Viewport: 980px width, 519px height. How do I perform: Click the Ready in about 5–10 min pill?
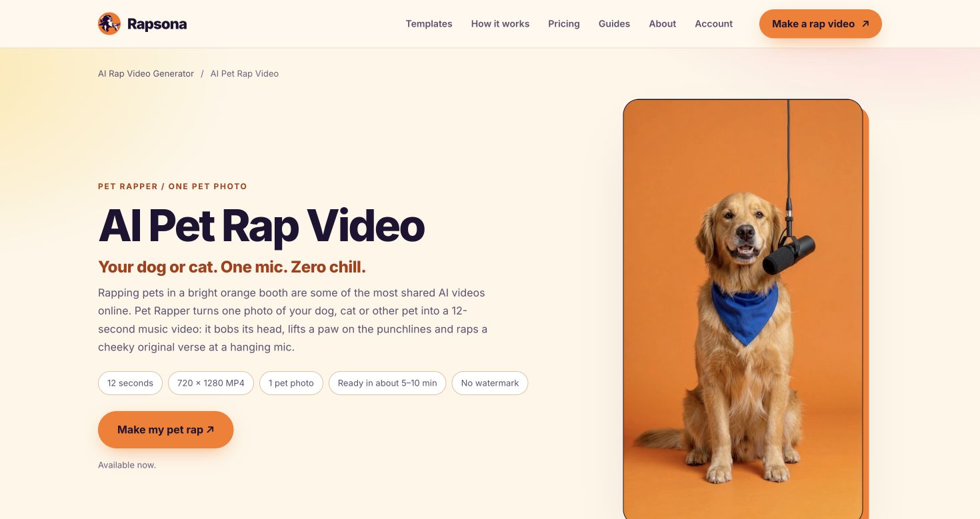[387, 383]
